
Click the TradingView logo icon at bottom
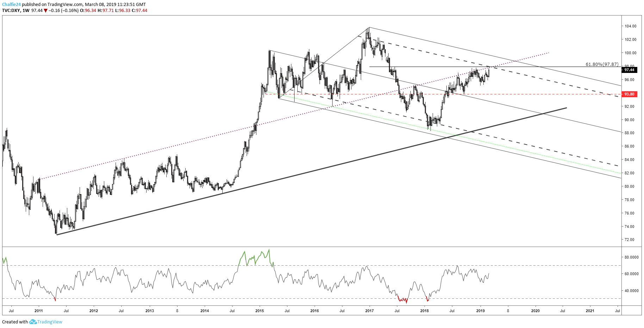pos(33,322)
